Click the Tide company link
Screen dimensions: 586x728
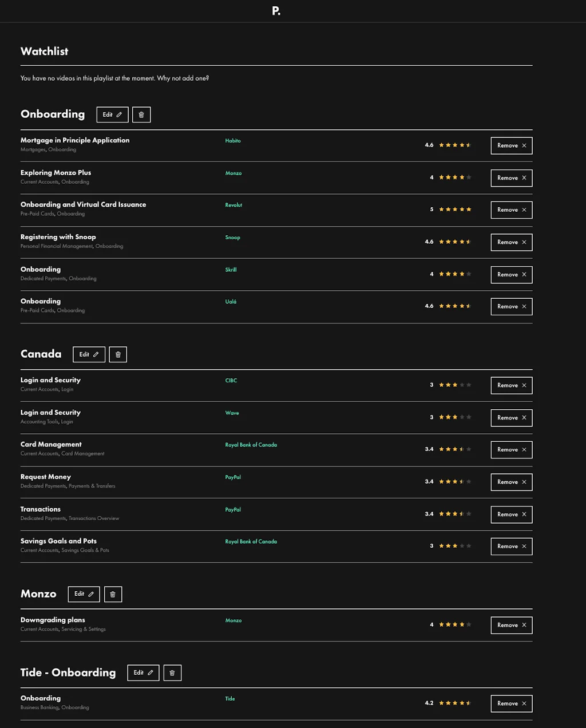pos(229,699)
